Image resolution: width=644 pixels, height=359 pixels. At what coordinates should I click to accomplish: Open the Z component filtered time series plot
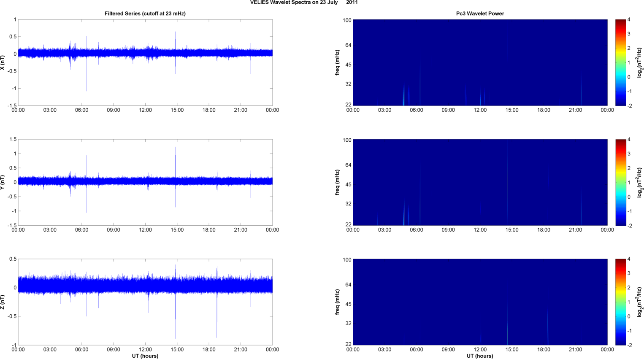tap(145, 302)
